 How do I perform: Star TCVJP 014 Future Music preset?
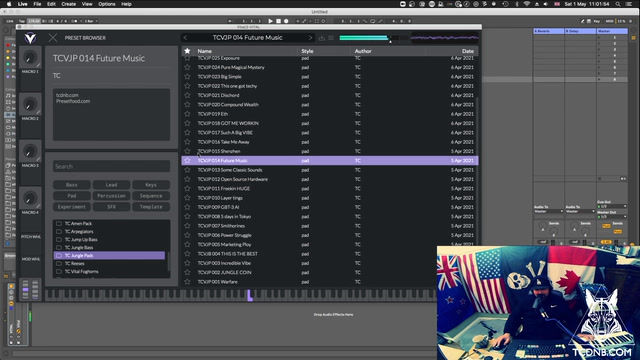pyautogui.click(x=187, y=160)
